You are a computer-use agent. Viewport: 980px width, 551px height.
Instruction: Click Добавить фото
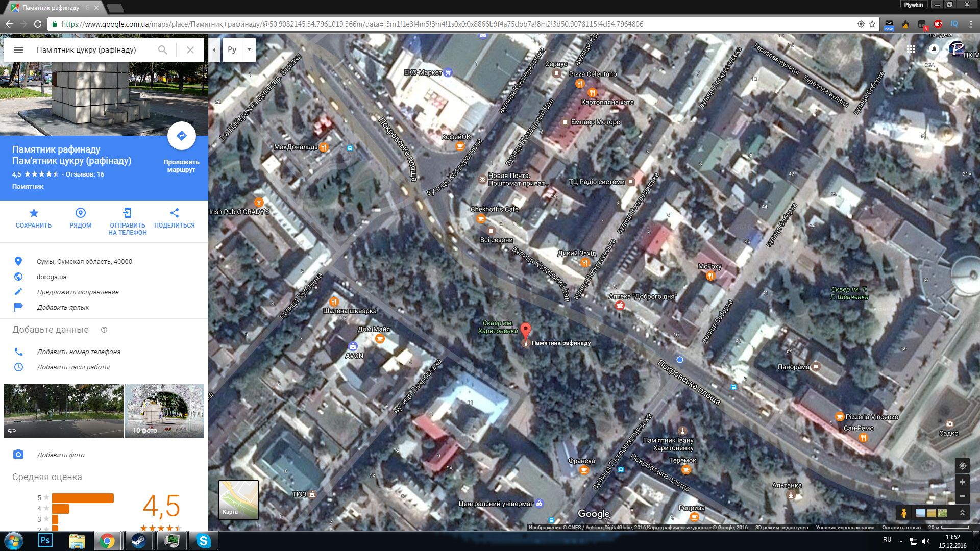click(61, 455)
